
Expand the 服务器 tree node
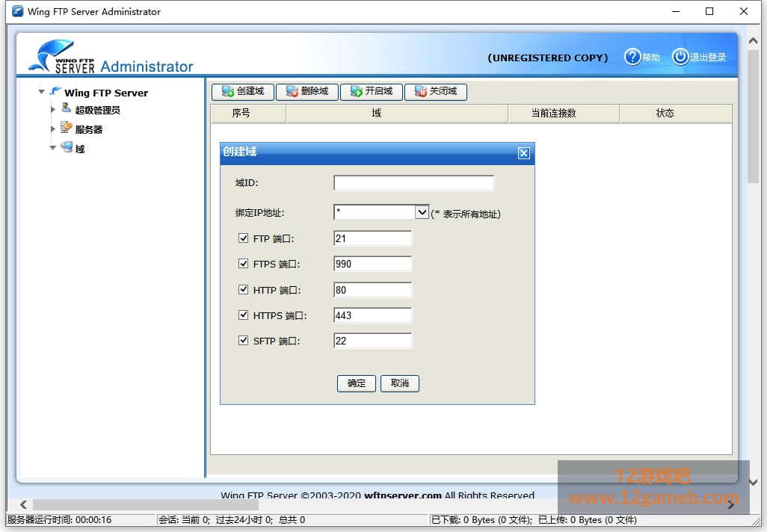53,129
